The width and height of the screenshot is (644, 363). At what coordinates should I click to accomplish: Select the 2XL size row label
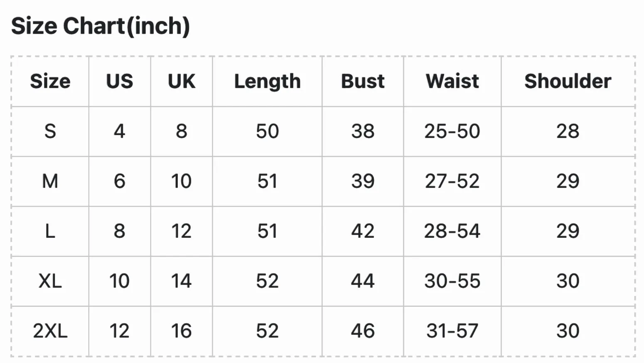(x=50, y=331)
